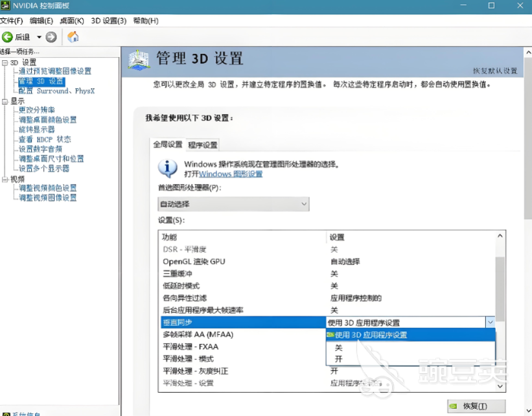Select 设置多个显示器 in the tree
This screenshot has height=416, width=532.
point(44,168)
